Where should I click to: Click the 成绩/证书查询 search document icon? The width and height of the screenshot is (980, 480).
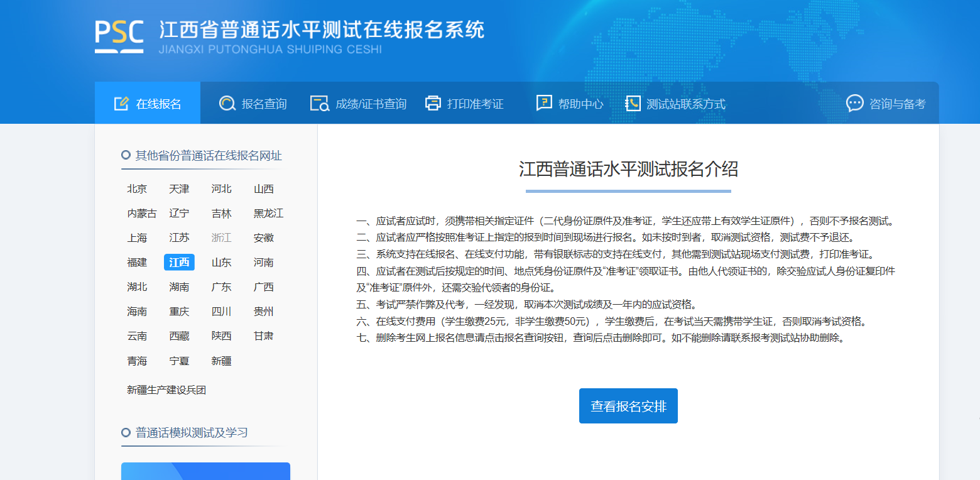[x=320, y=104]
